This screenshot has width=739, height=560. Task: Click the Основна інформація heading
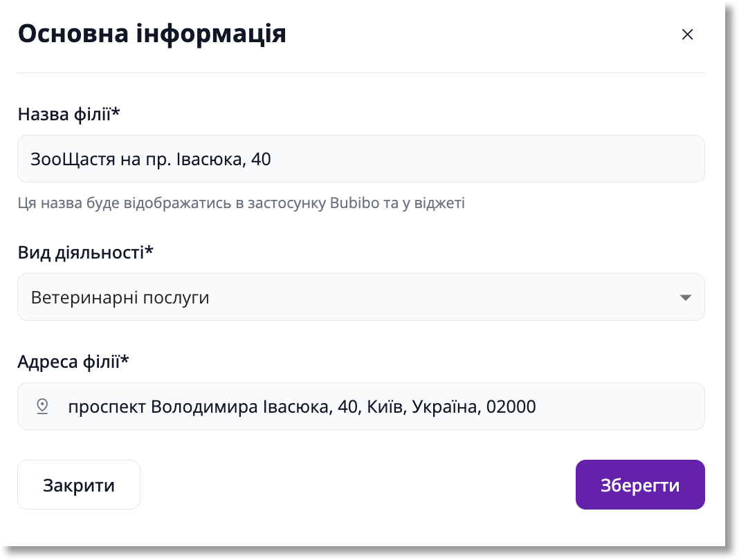click(152, 33)
